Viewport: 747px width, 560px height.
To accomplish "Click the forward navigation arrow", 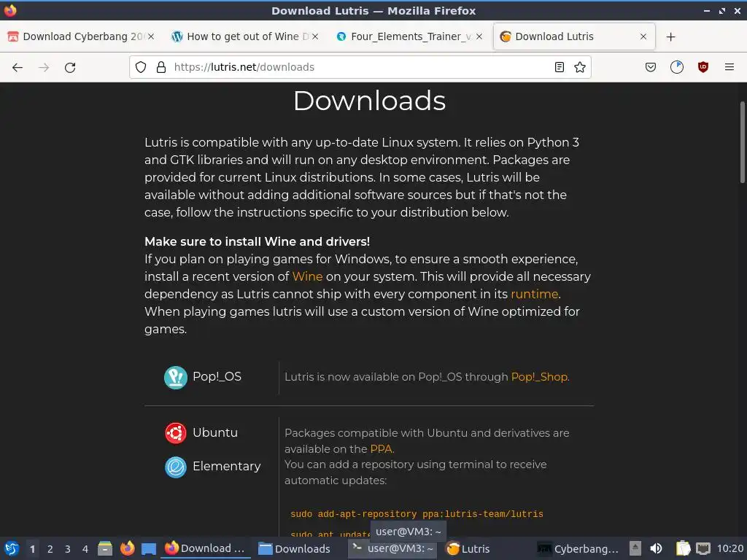I will (44, 67).
